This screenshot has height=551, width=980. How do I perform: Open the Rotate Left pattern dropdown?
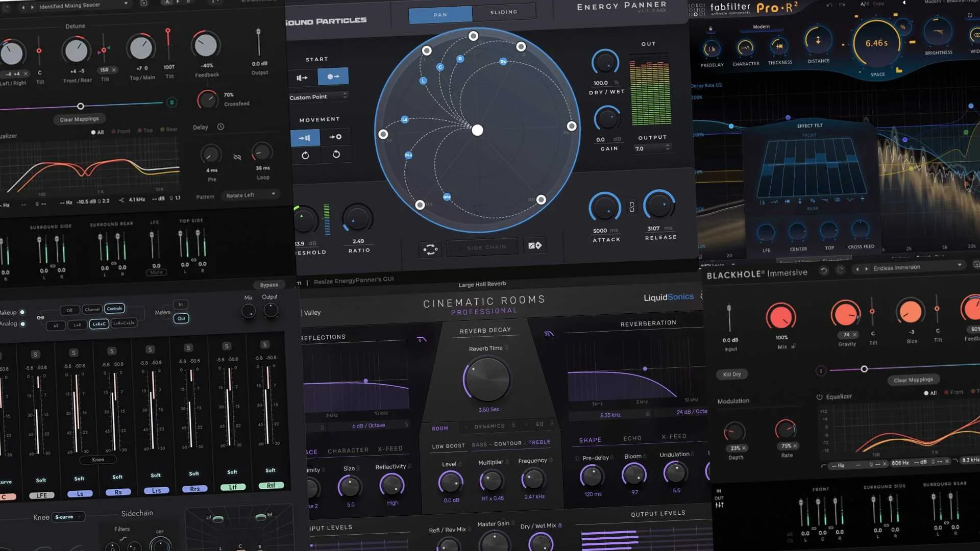point(251,195)
